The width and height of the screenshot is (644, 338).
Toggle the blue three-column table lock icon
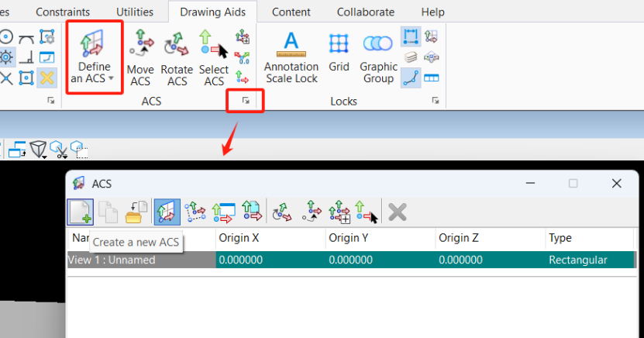click(431, 78)
